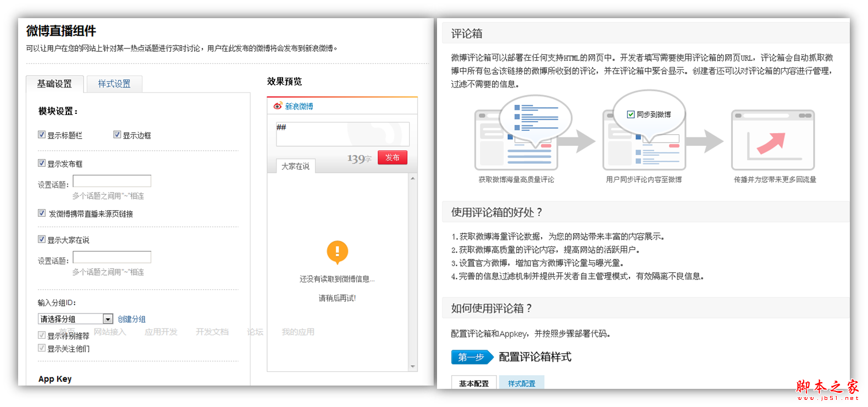
Task: Select the 样式配置 tab in comment box
Action: [x=521, y=383]
